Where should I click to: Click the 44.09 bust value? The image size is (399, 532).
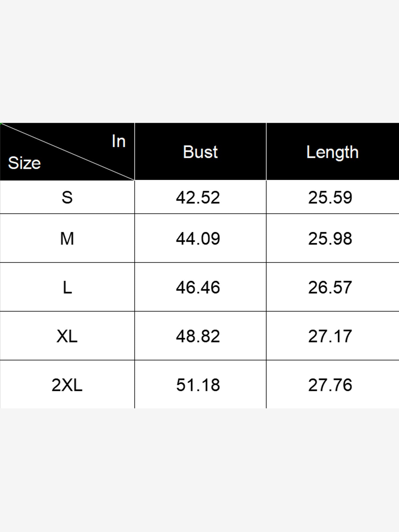pos(198,238)
